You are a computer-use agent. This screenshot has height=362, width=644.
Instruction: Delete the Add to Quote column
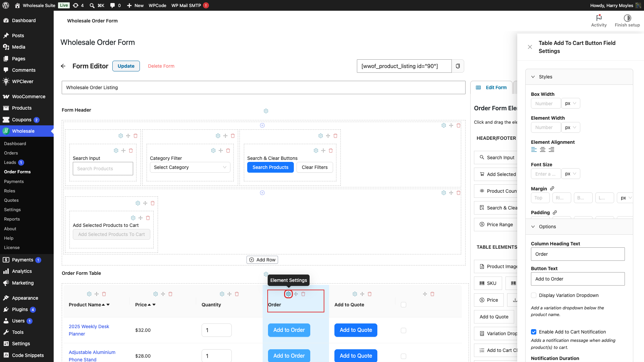point(370,294)
